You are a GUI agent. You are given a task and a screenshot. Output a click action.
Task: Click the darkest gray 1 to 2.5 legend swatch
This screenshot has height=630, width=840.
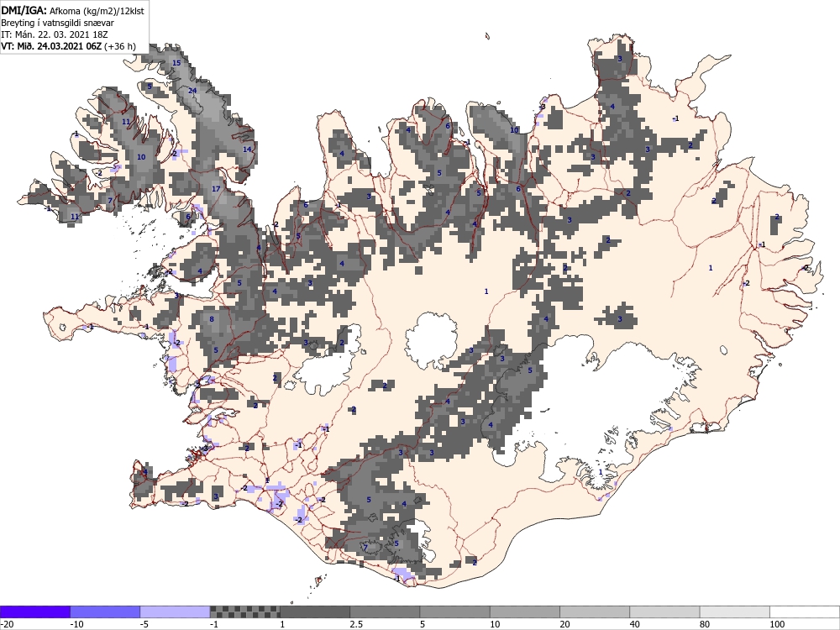pos(315,612)
